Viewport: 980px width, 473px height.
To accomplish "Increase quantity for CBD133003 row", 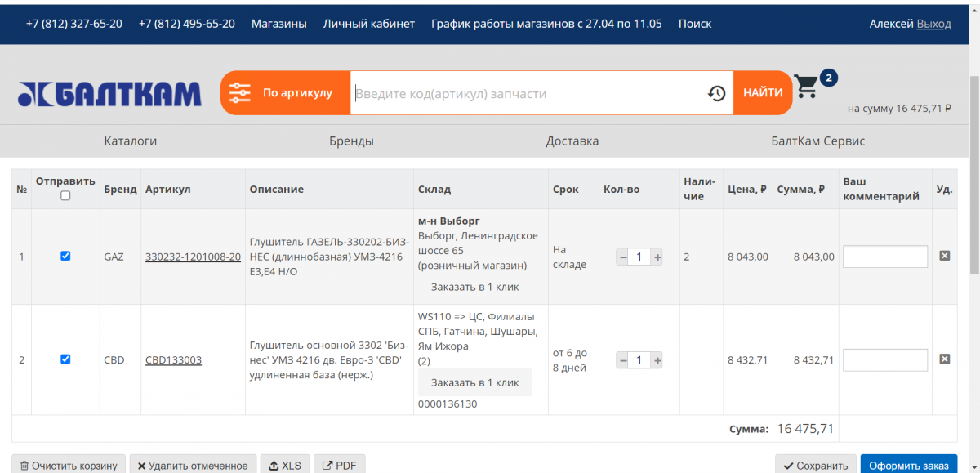I will coord(657,359).
